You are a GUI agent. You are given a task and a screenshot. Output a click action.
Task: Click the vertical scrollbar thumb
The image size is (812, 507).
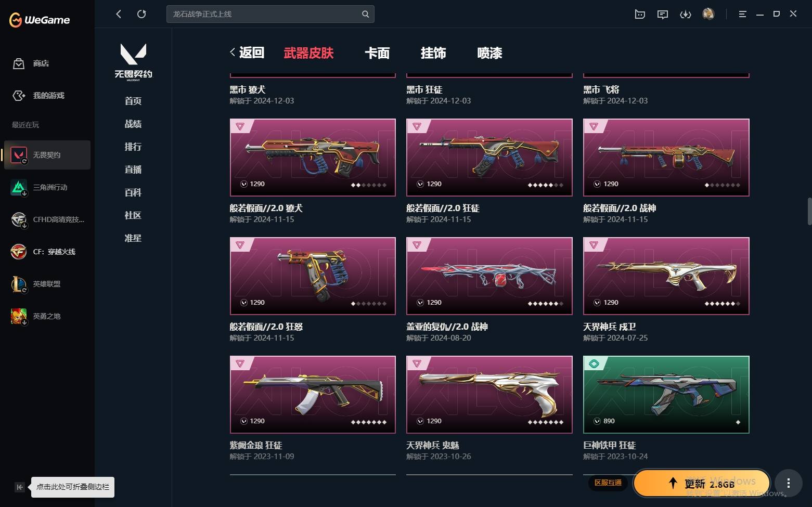[809, 211]
